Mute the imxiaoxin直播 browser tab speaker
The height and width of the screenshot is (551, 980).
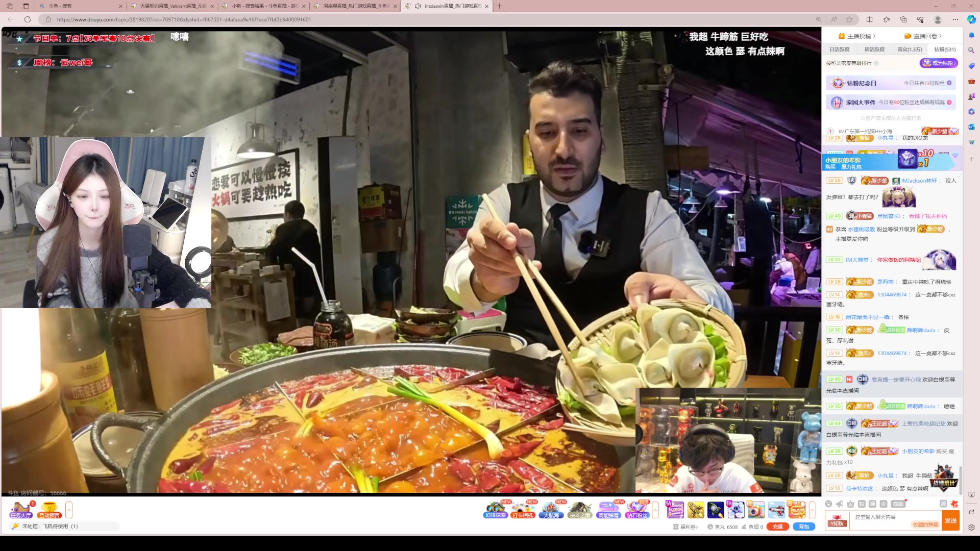point(419,7)
